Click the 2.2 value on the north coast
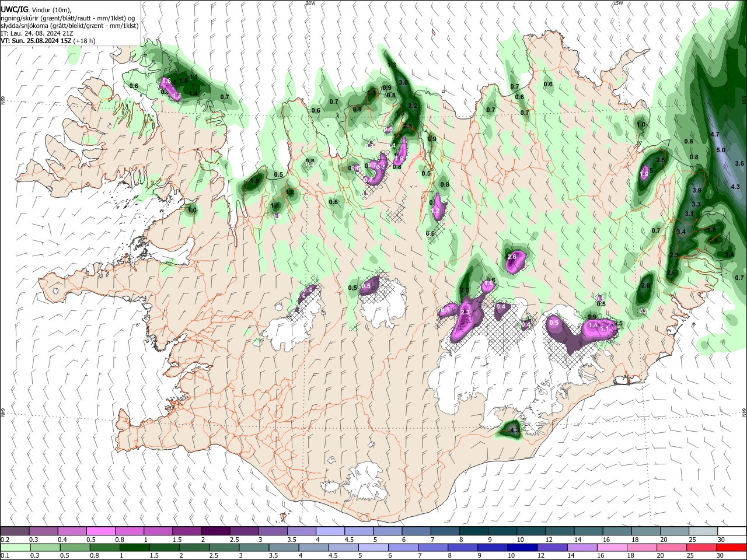 [x=413, y=106]
